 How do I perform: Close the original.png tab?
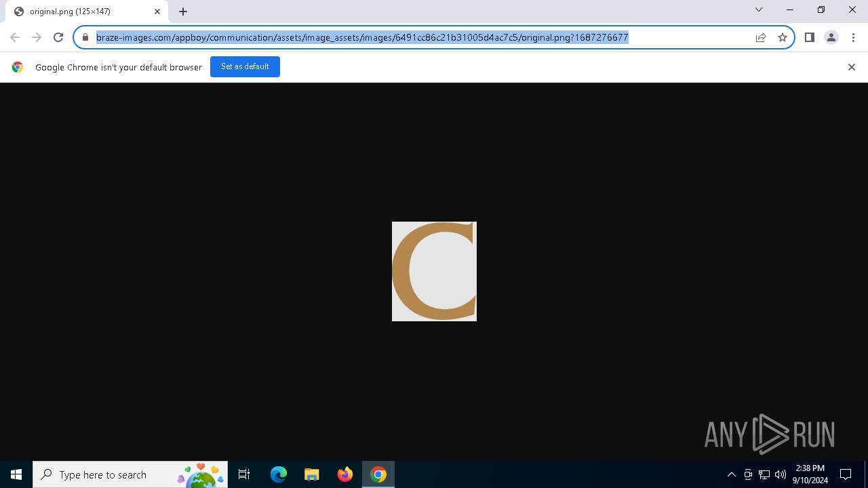tap(157, 12)
